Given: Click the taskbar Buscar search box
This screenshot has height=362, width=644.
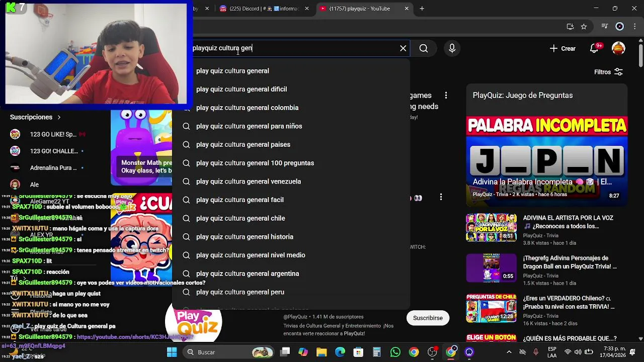Looking at the screenshot, I should coord(229,352).
